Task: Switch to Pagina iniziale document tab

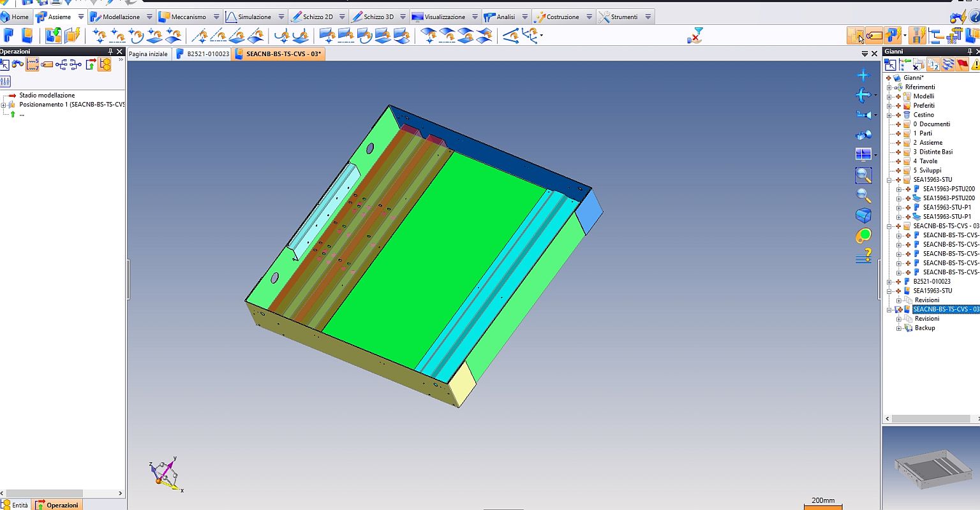Action: (x=148, y=54)
